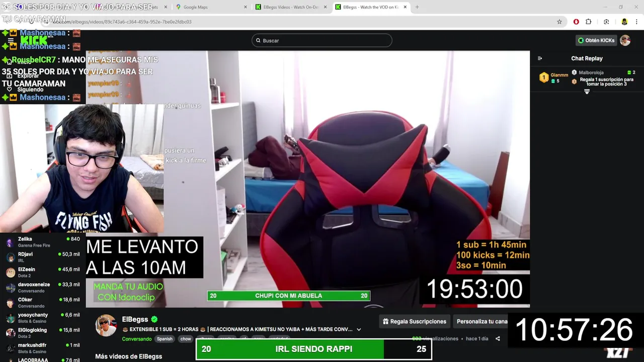The height and width of the screenshot is (362, 644).
Task: Open the Chrome three-dot menu
Action: pos(636,22)
